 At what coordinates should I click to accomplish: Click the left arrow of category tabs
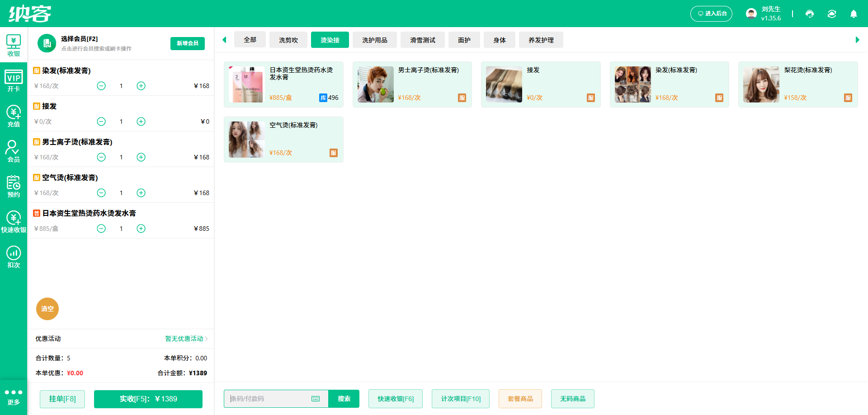(224, 40)
